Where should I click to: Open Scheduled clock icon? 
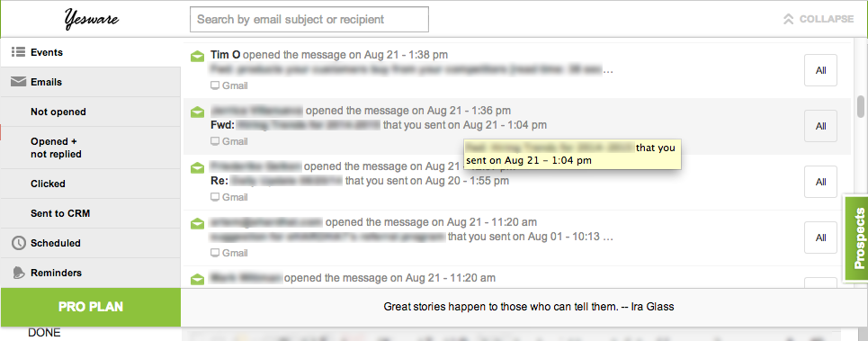click(19, 243)
